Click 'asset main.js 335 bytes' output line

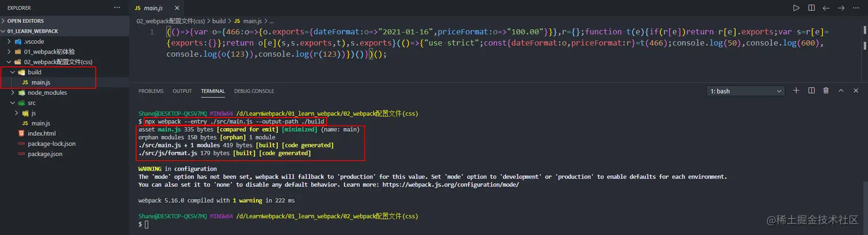coord(249,130)
